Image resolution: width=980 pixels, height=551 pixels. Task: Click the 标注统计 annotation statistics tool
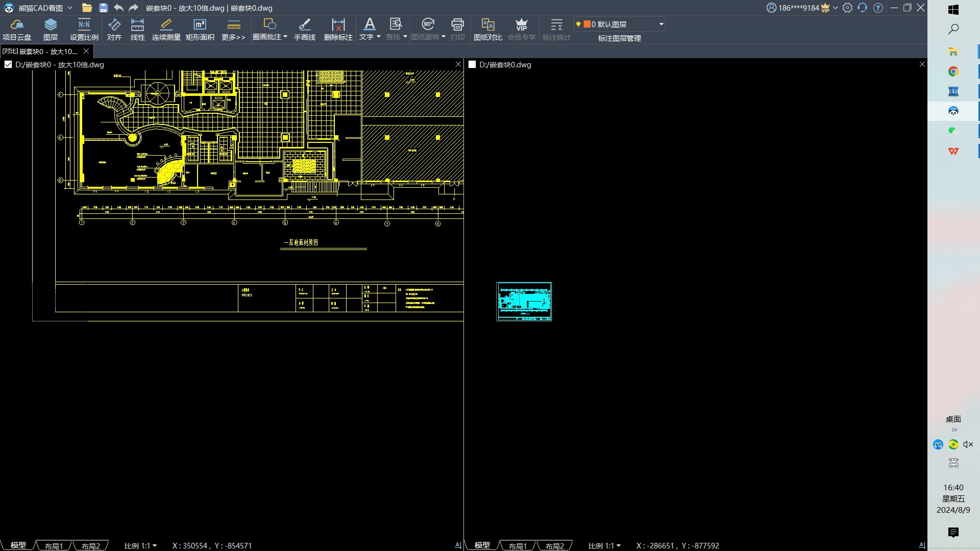tap(557, 30)
